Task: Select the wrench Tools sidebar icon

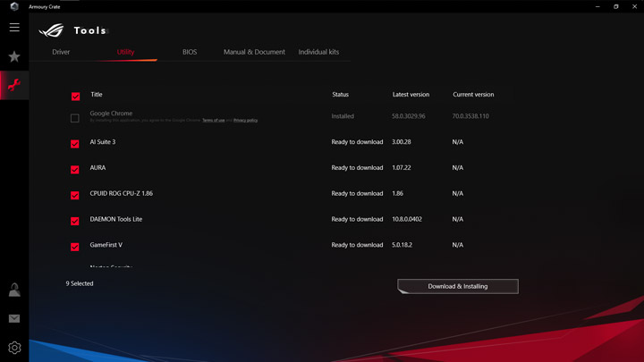Action: coord(14,85)
